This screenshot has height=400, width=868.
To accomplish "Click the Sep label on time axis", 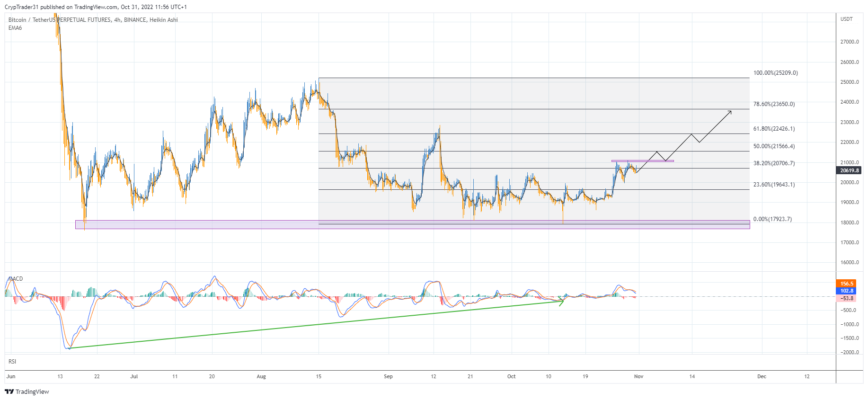I will pos(388,377).
